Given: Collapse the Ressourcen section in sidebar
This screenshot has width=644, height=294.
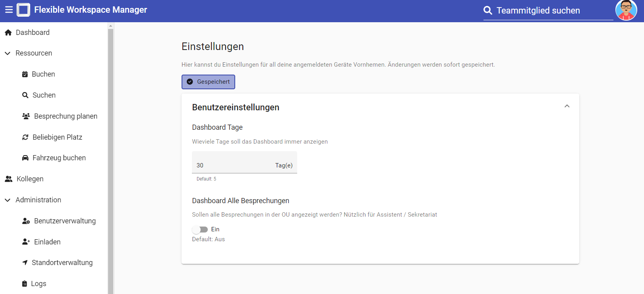Looking at the screenshot, I should (8, 53).
